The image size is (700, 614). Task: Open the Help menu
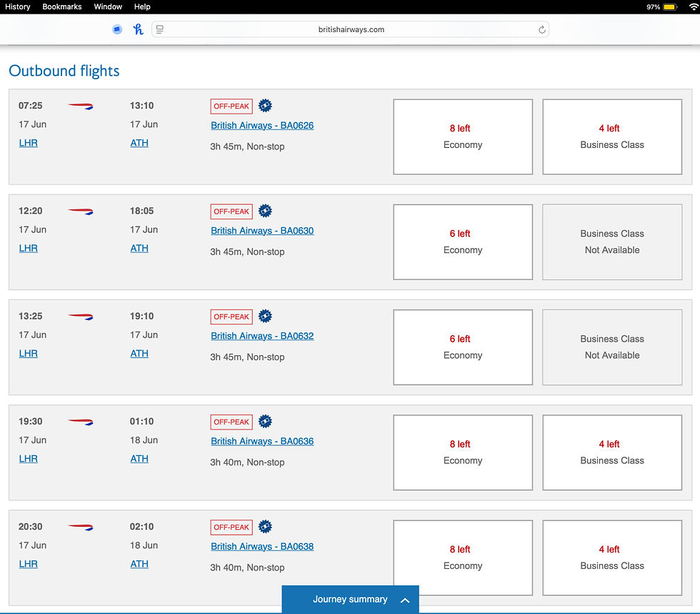point(142,6)
